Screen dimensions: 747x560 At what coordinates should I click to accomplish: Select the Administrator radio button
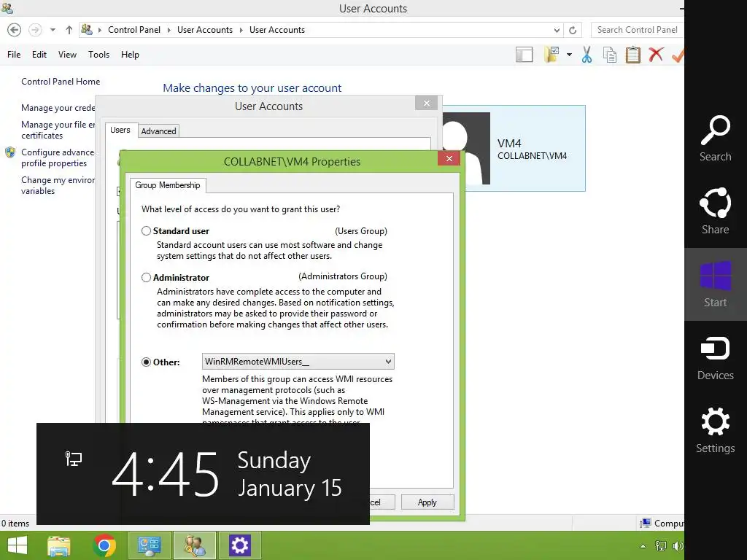146,278
